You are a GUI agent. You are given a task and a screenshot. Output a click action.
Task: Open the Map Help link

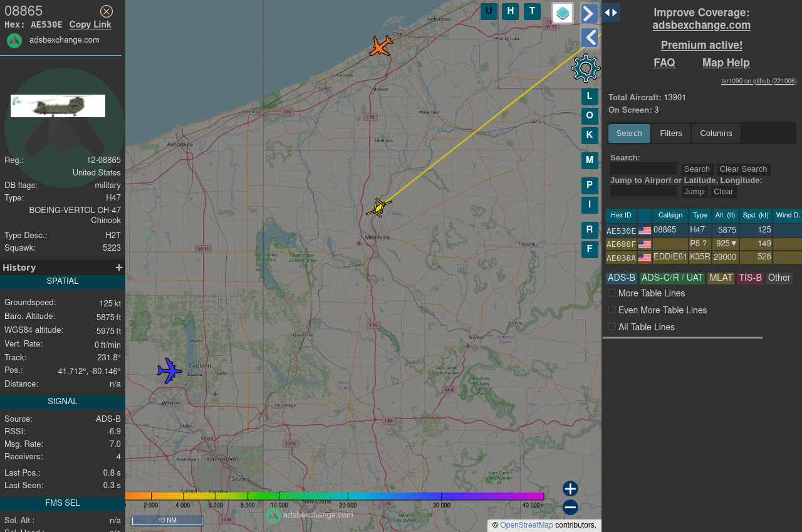point(726,63)
